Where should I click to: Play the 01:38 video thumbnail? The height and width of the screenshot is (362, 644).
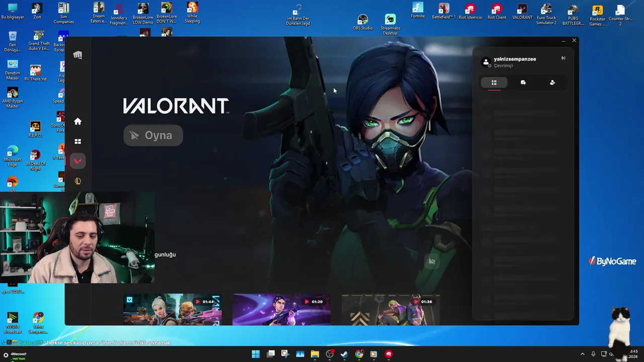[x=391, y=309]
